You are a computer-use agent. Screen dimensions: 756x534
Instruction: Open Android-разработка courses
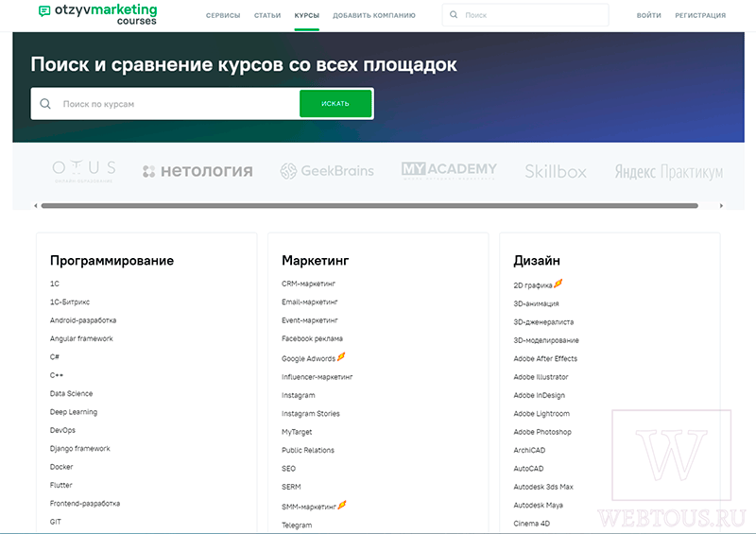click(x=83, y=320)
